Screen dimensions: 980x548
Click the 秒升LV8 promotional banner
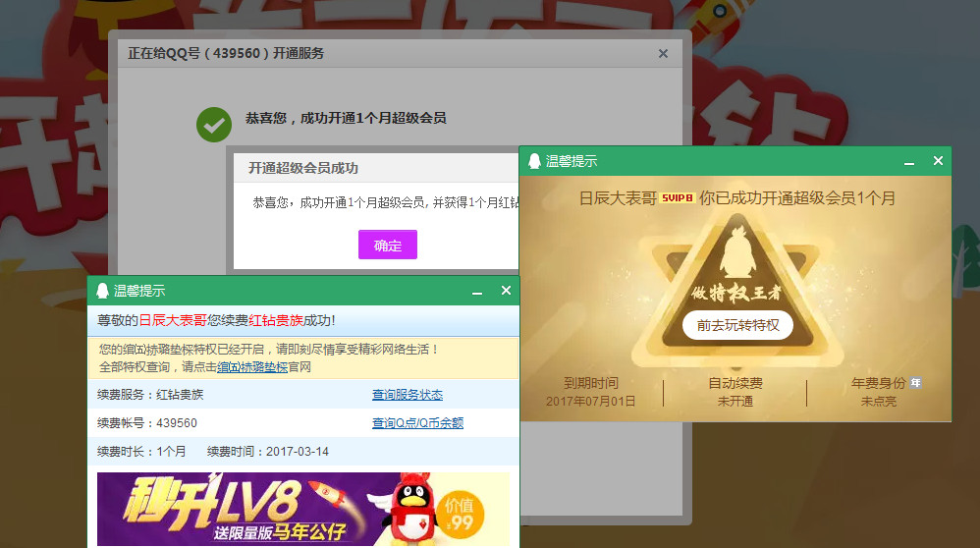303,509
